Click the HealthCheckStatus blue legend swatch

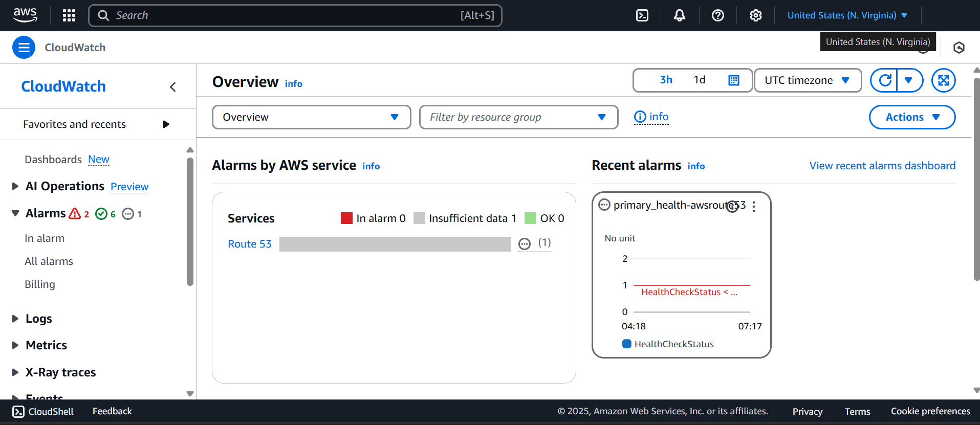pos(626,344)
